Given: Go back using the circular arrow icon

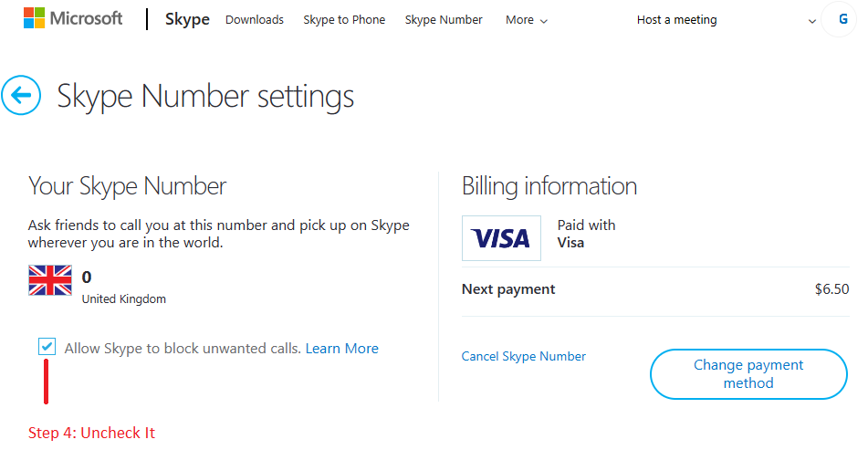Looking at the screenshot, I should (21, 95).
